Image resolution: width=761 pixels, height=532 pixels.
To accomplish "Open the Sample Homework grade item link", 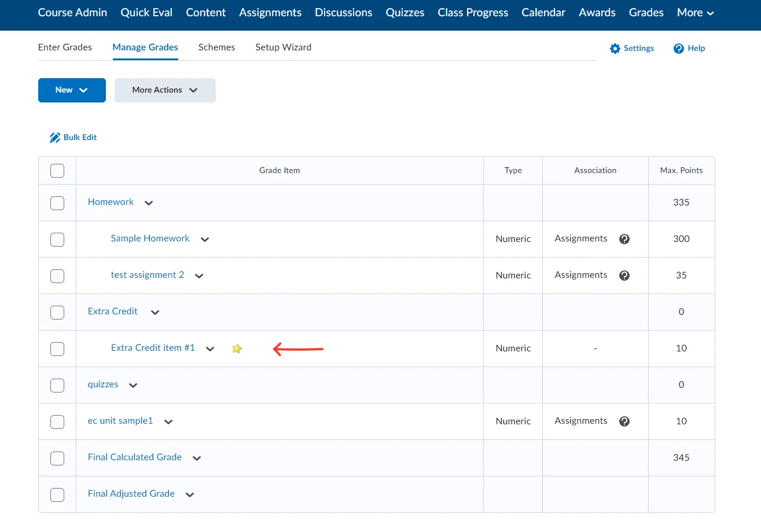I will pyautogui.click(x=150, y=239).
